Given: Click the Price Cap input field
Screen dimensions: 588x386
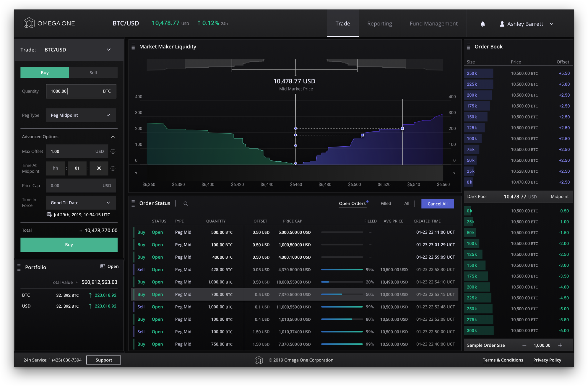Looking at the screenshot, I should click(81, 186).
